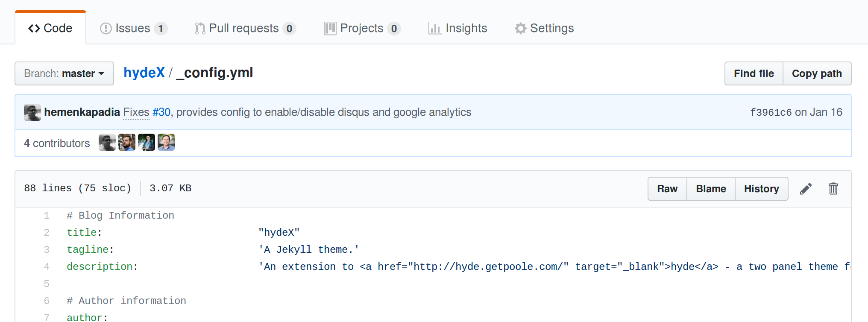Click the 'A Jekyll theme.' value
Image resolution: width=868 pixels, height=322 pixels.
click(x=309, y=249)
